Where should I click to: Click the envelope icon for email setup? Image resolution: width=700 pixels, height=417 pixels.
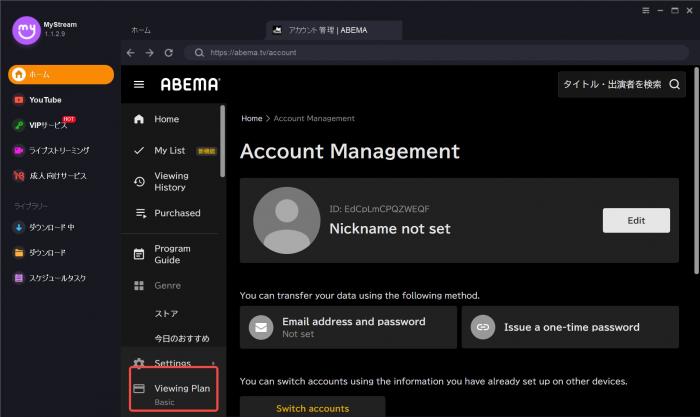click(261, 327)
